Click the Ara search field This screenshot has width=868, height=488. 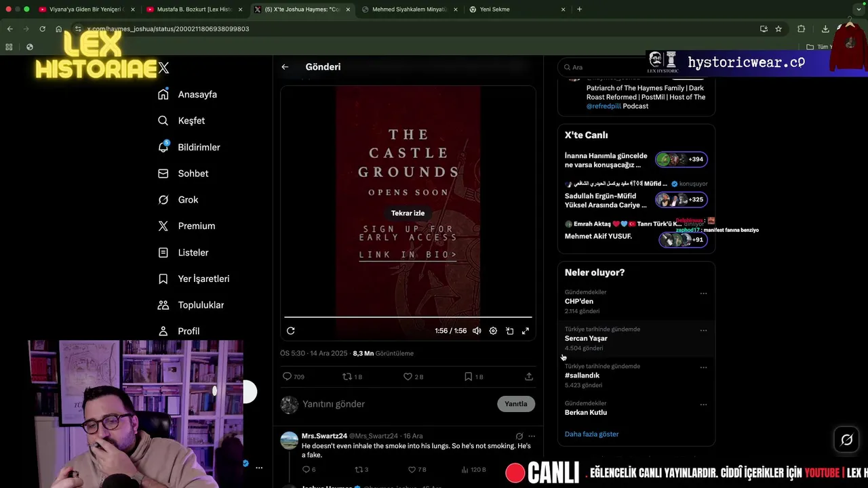tap(636, 67)
